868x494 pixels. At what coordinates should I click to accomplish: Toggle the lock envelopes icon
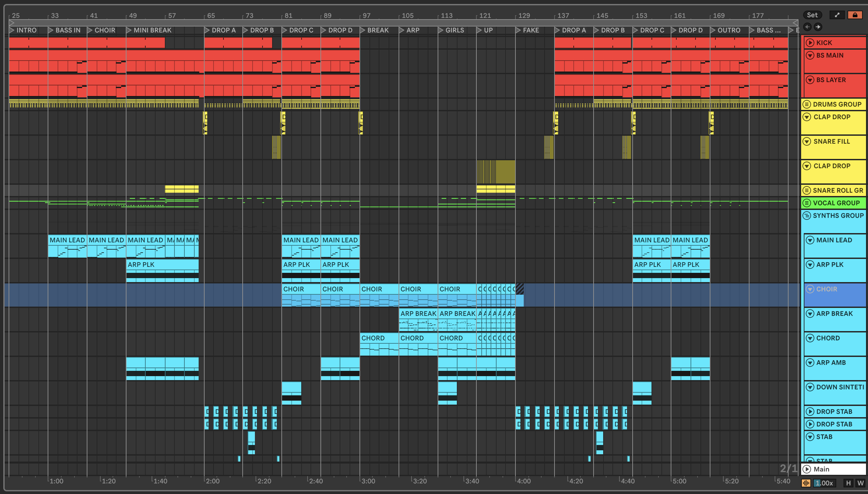pyautogui.click(x=855, y=15)
